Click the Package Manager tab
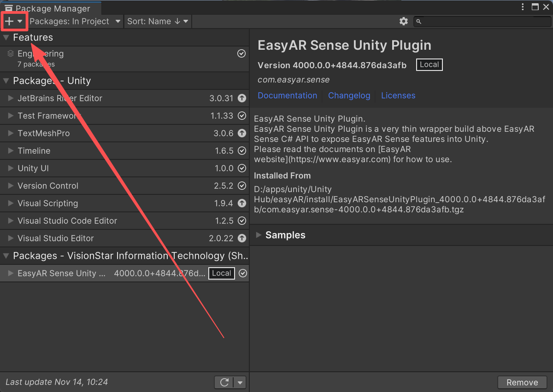This screenshot has height=392, width=553. 51,8
